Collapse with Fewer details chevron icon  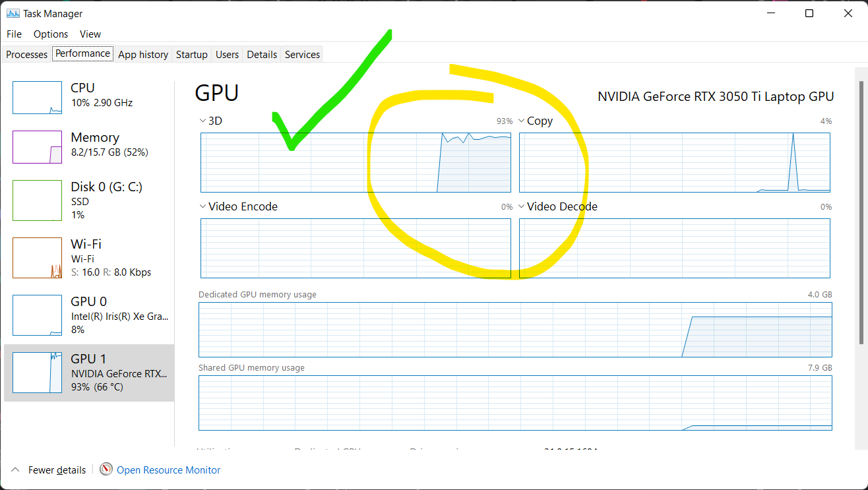click(x=15, y=470)
